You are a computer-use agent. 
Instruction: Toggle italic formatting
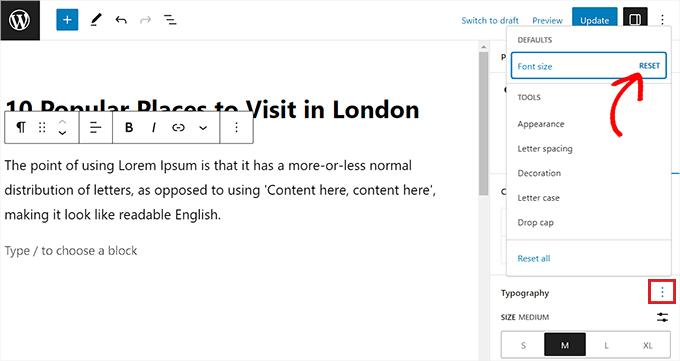pyautogui.click(x=154, y=128)
